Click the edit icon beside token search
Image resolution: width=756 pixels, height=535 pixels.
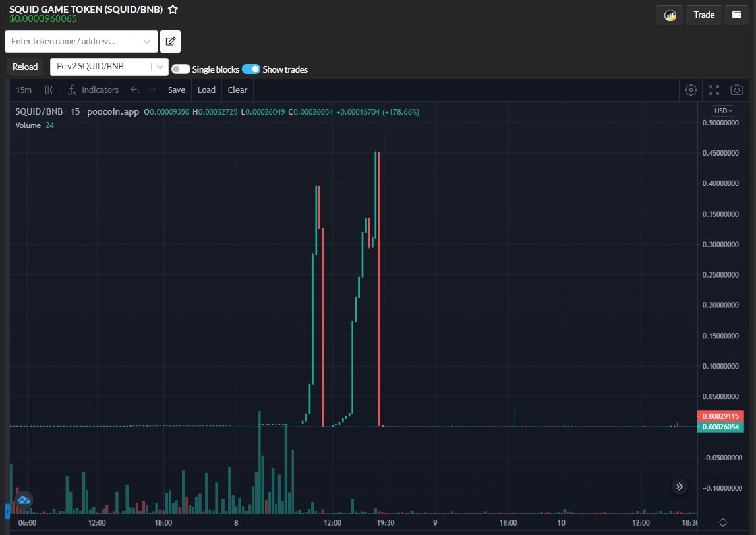170,41
